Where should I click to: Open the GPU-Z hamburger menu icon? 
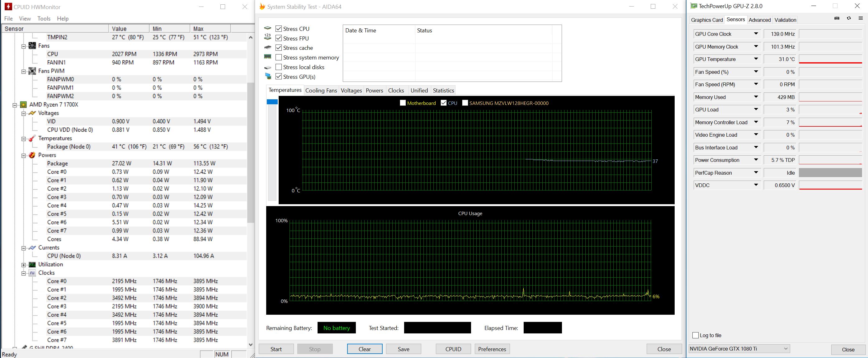point(860,18)
